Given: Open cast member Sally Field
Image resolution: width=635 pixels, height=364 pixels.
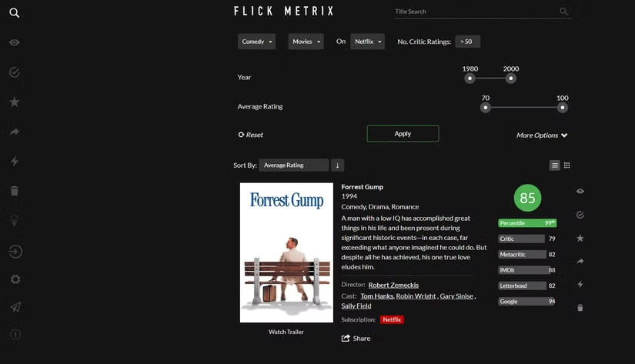Looking at the screenshot, I should pos(356,306).
